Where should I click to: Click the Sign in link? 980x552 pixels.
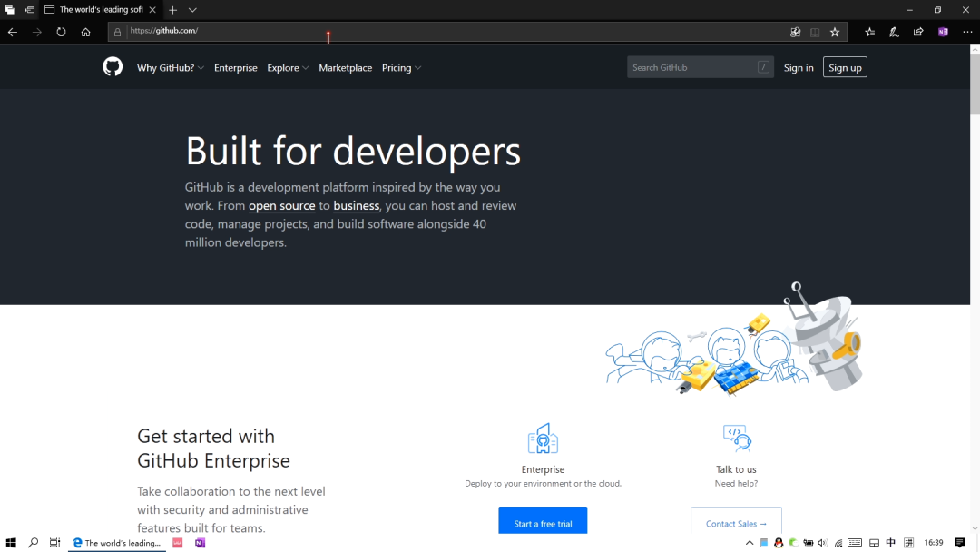coord(799,67)
